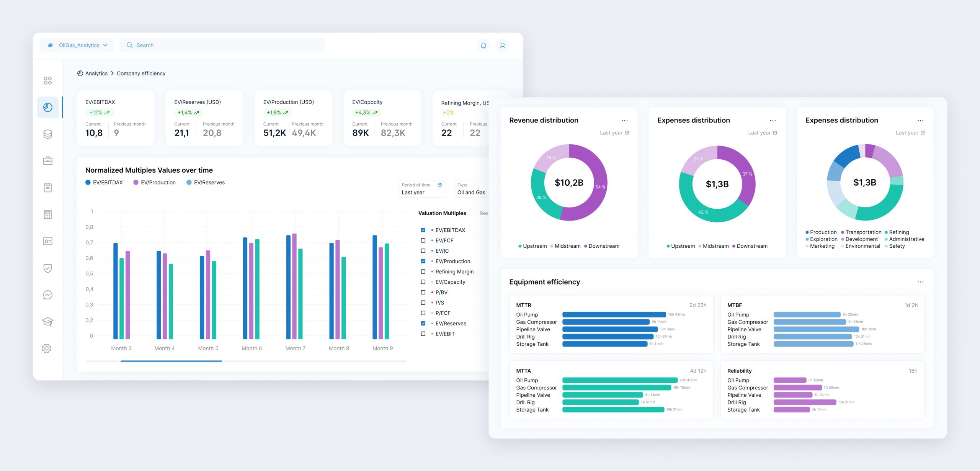
Task: Click the chart horizontal scrollbar thumb
Action: pyautogui.click(x=171, y=361)
